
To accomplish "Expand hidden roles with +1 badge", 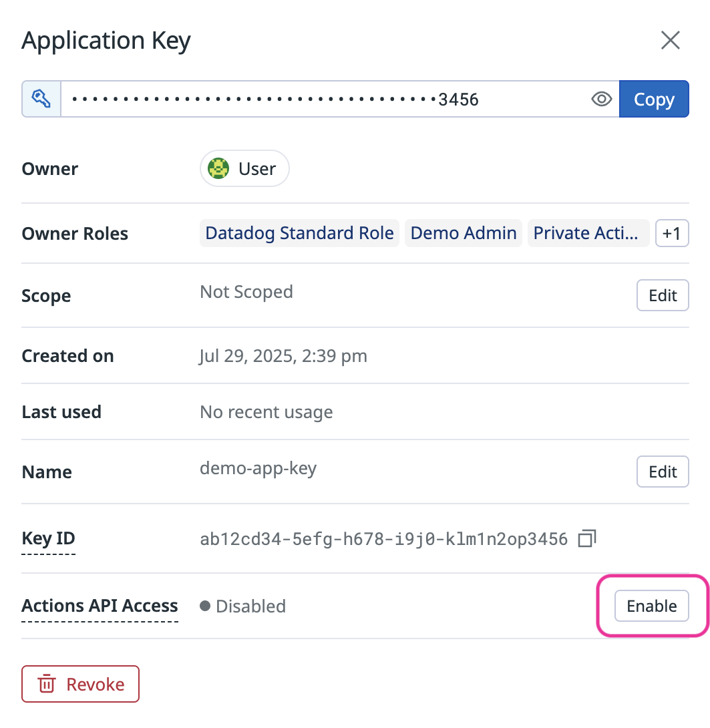I will point(672,233).
